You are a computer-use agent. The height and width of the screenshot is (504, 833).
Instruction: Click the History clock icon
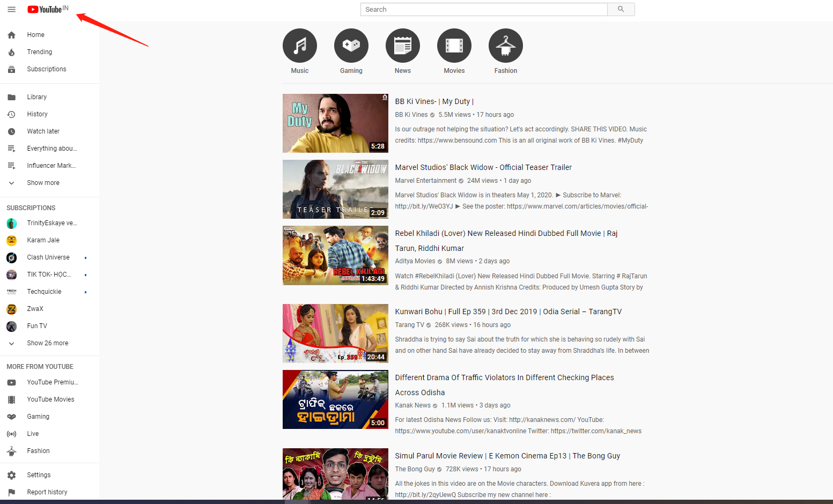click(x=11, y=114)
